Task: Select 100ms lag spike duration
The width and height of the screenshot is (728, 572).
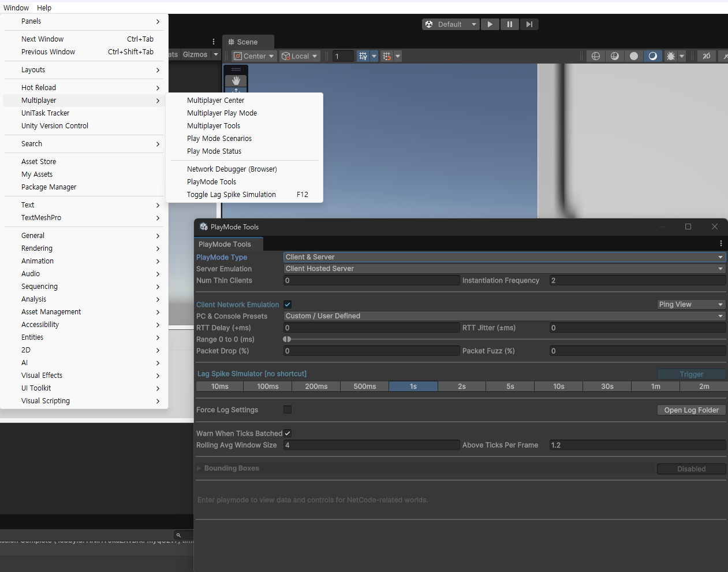Action: pyautogui.click(x=268, y=387)
